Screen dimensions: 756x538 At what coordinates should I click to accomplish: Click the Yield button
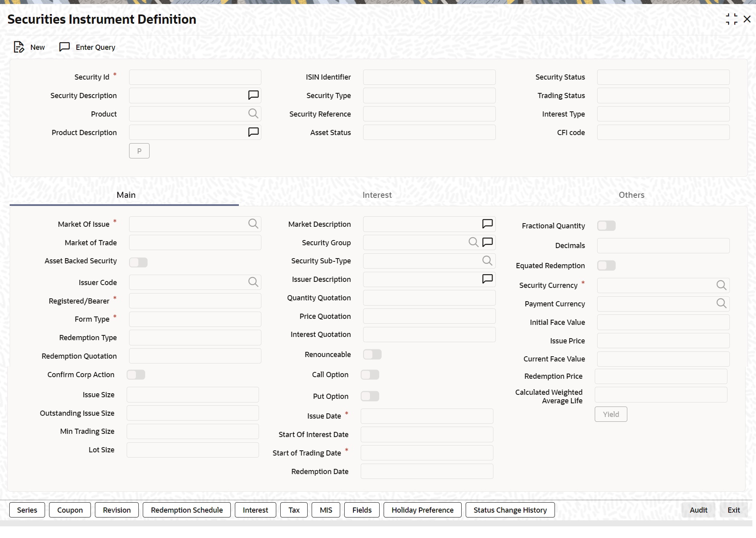[611, 414]
